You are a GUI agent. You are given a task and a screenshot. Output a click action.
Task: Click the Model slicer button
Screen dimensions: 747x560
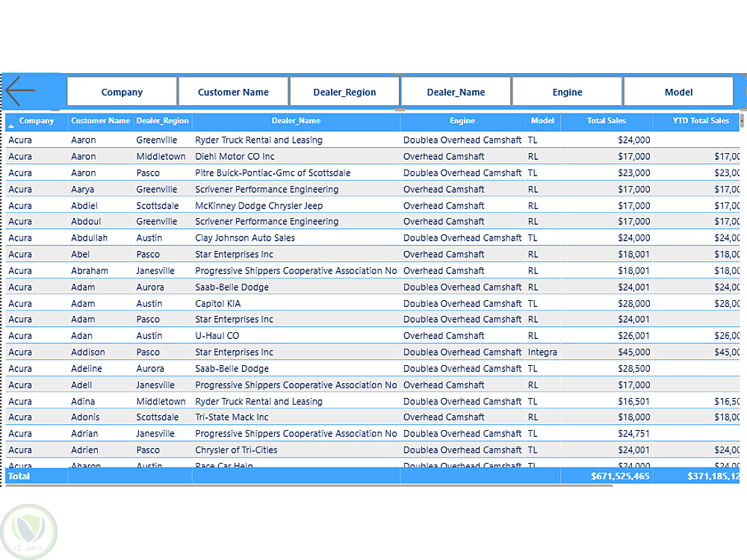point(678,91)
